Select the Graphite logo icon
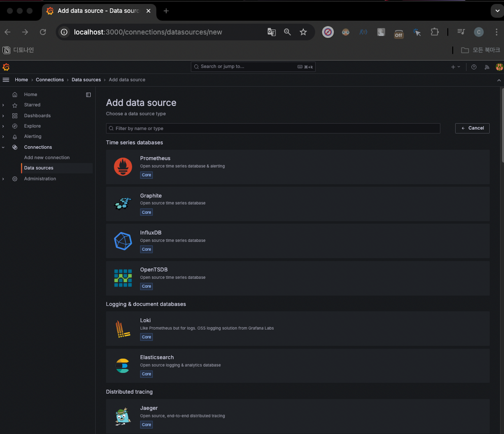The image size is (504, 434). tap(123, 204)
